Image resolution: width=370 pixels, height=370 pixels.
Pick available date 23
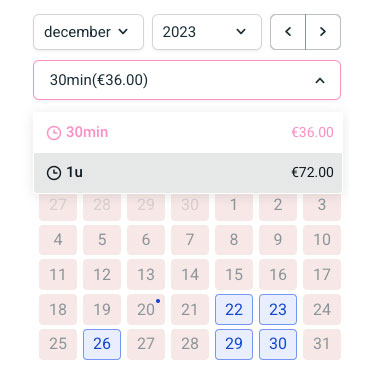point(278,309)
